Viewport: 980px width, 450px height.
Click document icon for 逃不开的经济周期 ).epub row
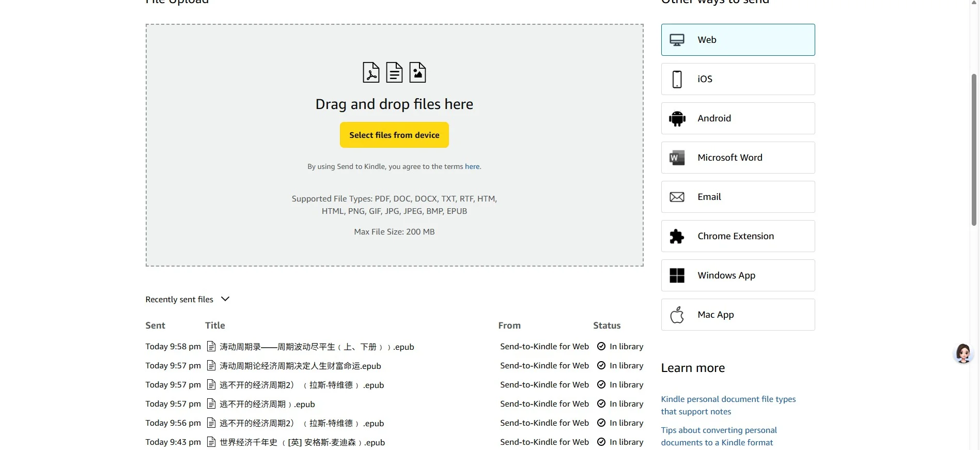coord(211,404)
